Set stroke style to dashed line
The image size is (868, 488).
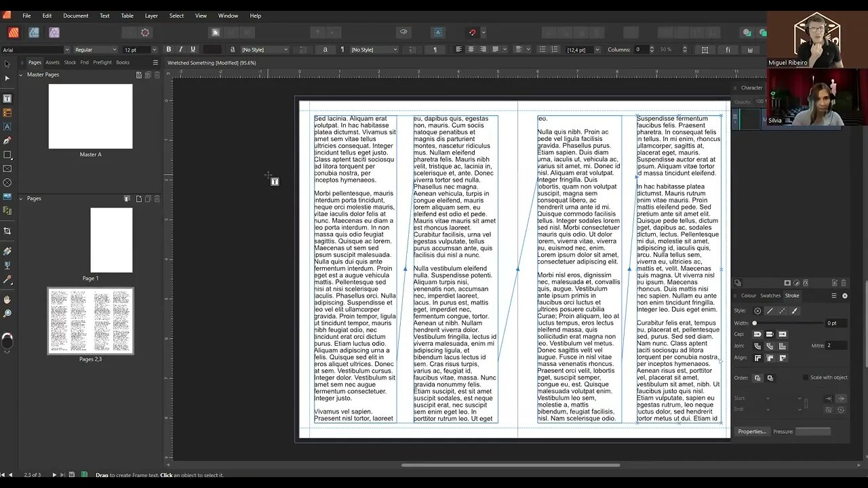click(x=782, y=311)
